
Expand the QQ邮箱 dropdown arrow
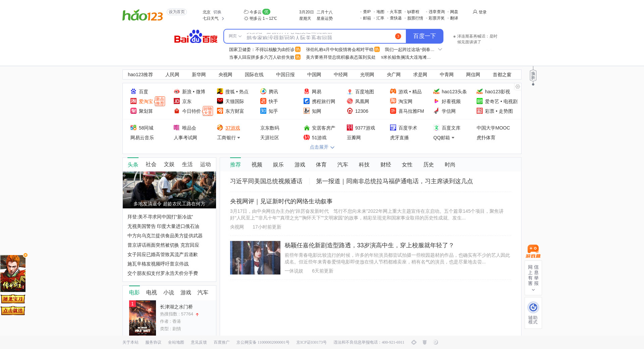tap(453, 138)
